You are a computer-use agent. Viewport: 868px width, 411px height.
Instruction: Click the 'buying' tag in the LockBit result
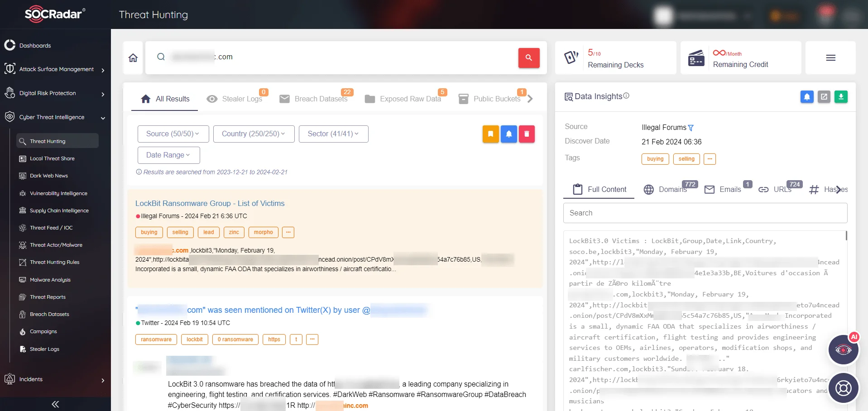click(149, 232)
